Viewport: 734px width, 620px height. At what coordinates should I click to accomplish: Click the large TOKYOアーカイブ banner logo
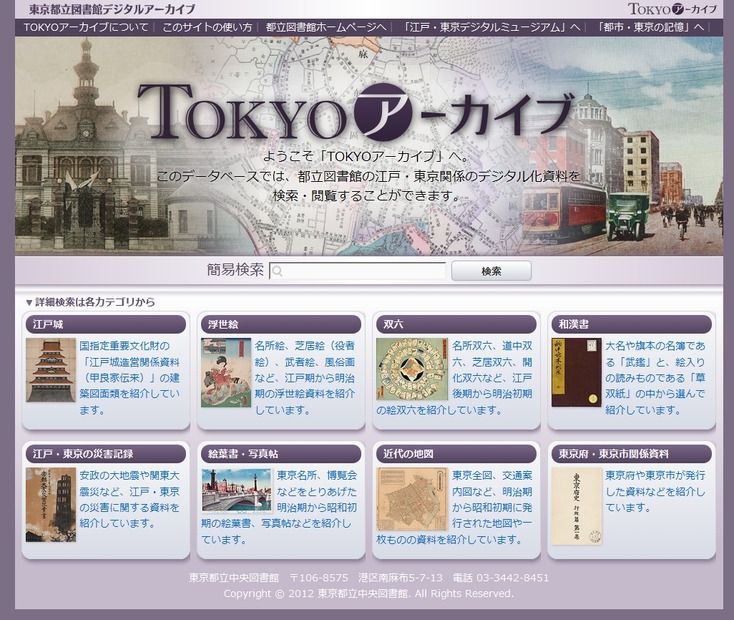[356, 112]
